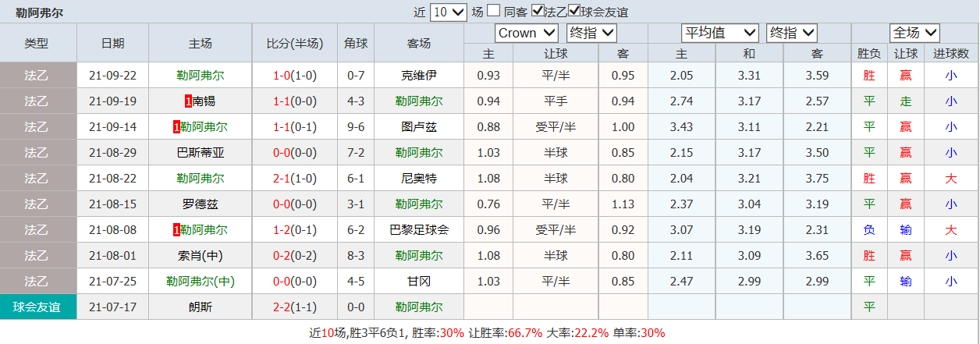Open the recent matches count dropdown showing 10

[449, 12]
